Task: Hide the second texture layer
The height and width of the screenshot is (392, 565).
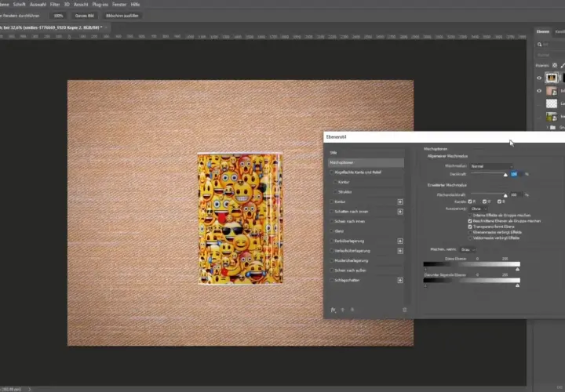Action: (x=539, y=91)
